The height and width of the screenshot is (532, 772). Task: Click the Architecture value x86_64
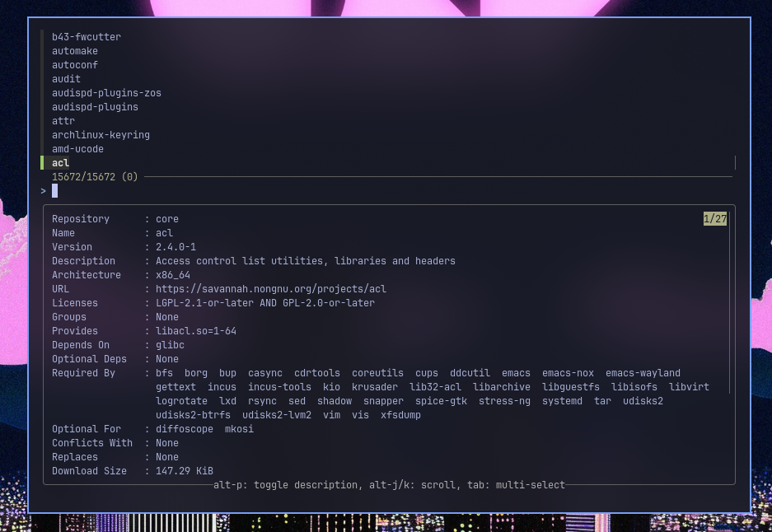(173, 275)
